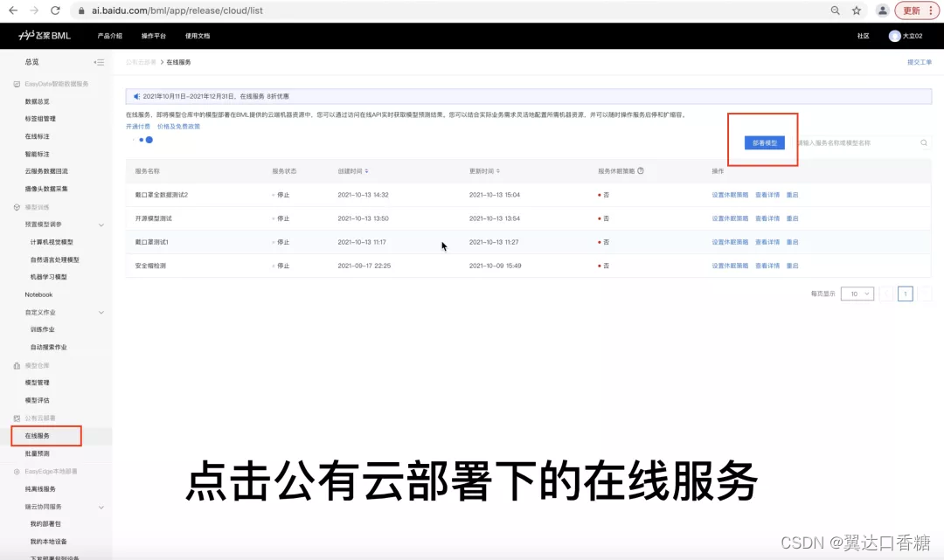
Task: Open the 每页显示 page size dropdown
Action: point(857,294)
